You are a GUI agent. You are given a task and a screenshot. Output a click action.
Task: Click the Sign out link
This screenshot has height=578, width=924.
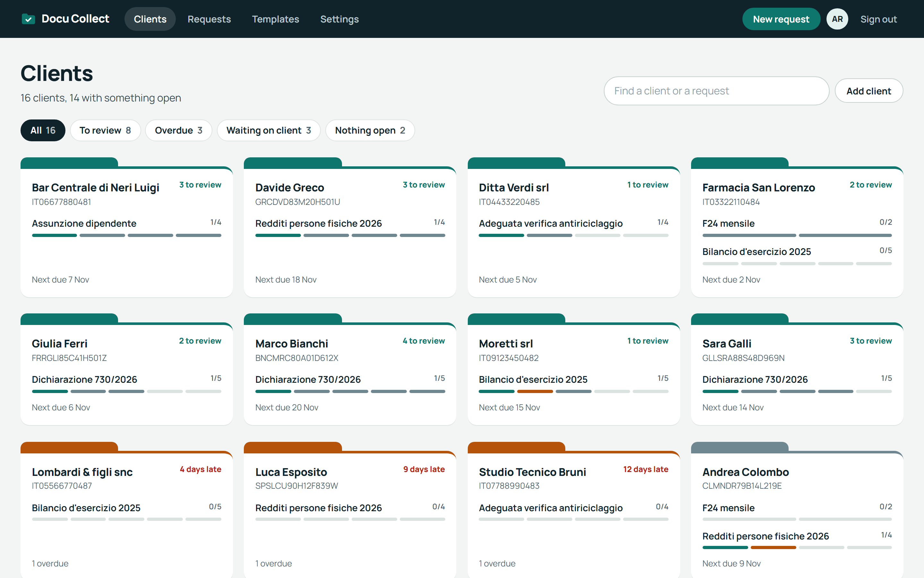point(878,19)
